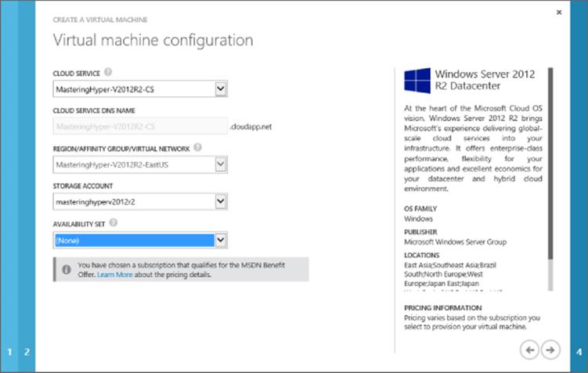This screenshot has height=373, width=588.
Task: Go back with the left arrow button
Action: pyautogui.click(x=529, y=350)
